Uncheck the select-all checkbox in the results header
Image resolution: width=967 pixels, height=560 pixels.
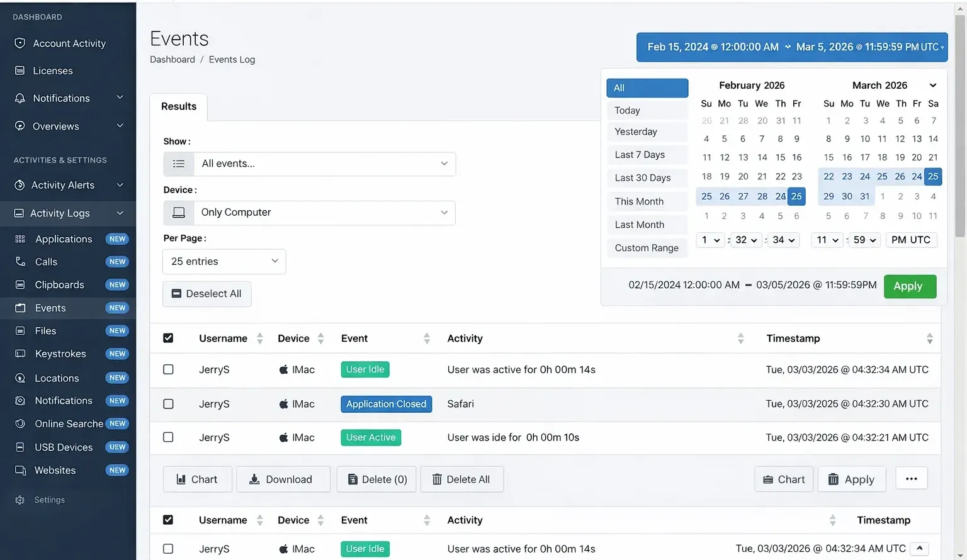click(168, 338)
